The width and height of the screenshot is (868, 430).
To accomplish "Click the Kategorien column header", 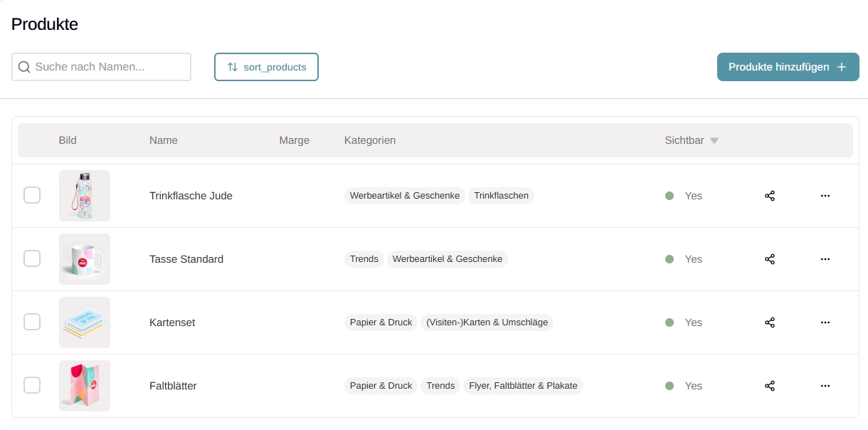I will [x=370, y=140].
